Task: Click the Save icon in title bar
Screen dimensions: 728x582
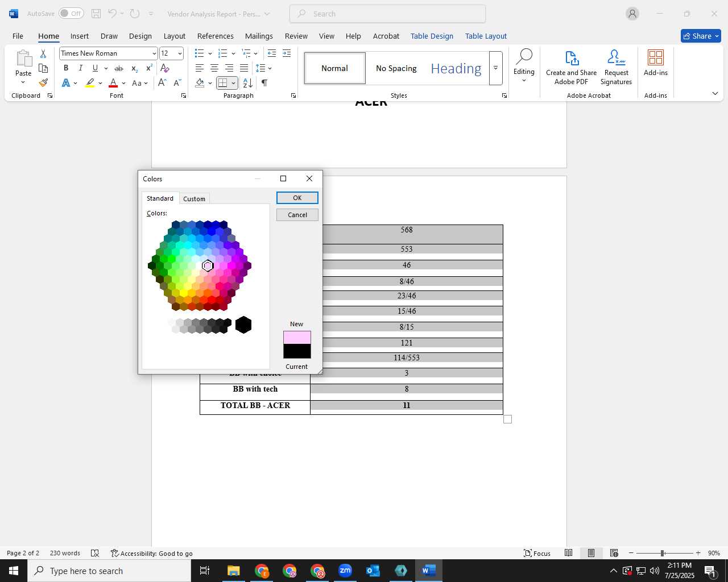Action: pyautogui.click(x=96, y=14)
